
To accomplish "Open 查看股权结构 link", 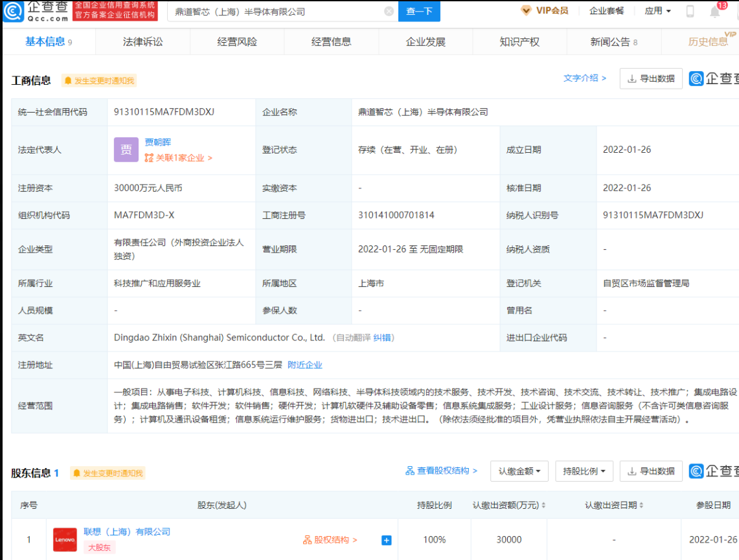I will 441,471.
